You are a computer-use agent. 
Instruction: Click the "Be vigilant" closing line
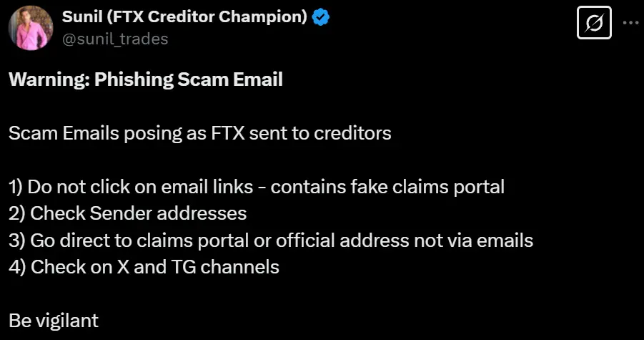click(53, 320)
